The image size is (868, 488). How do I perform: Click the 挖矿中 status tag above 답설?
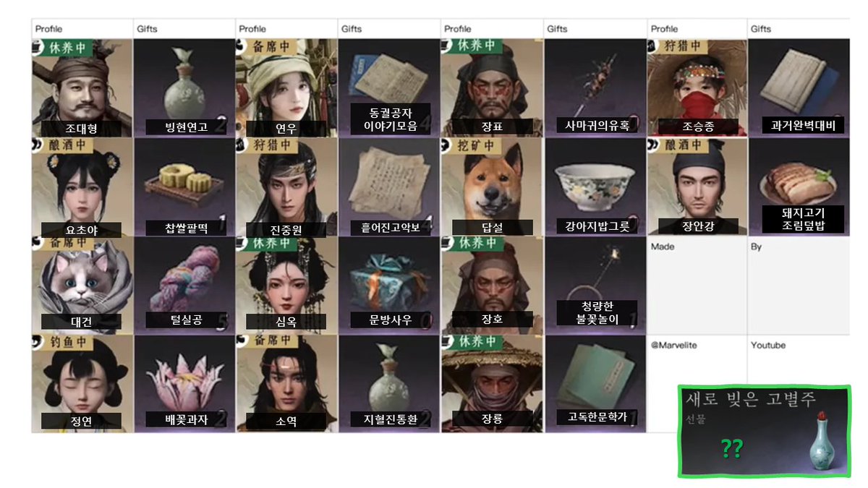472,145
